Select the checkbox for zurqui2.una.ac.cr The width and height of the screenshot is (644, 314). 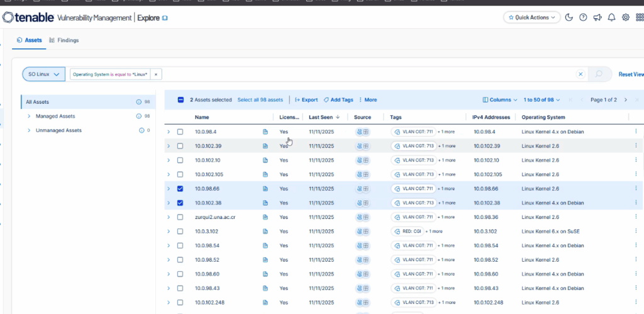tap(180, 217)
